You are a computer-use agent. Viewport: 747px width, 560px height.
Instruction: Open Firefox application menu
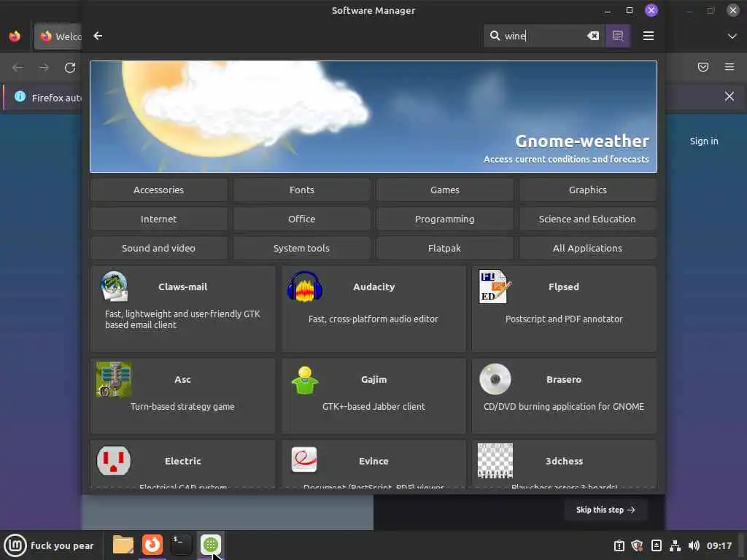point(729,67)
